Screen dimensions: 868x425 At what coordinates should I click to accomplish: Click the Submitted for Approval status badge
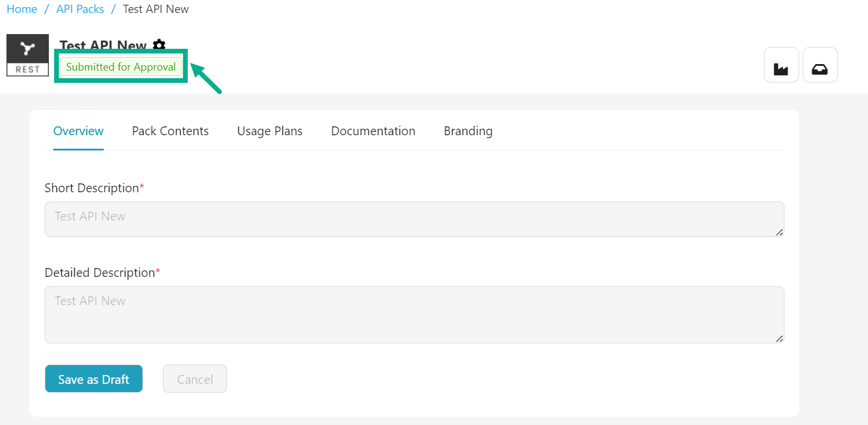point(121,67)
